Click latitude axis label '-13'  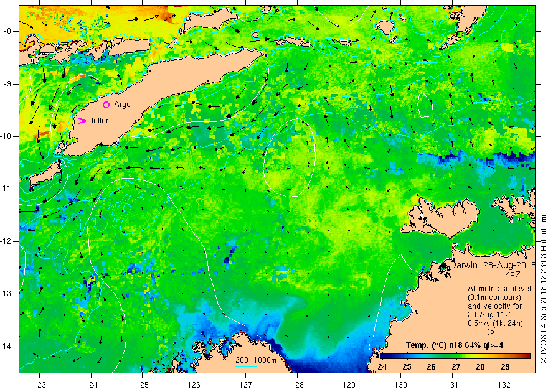coord(6,294)
